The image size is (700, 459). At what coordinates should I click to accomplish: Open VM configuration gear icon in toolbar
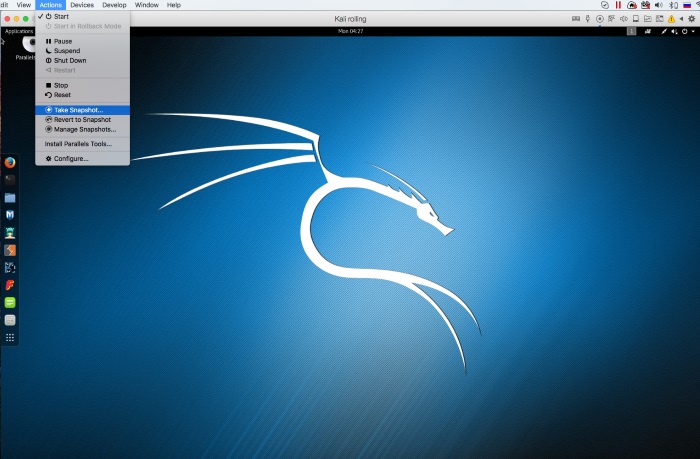(692, 19)
